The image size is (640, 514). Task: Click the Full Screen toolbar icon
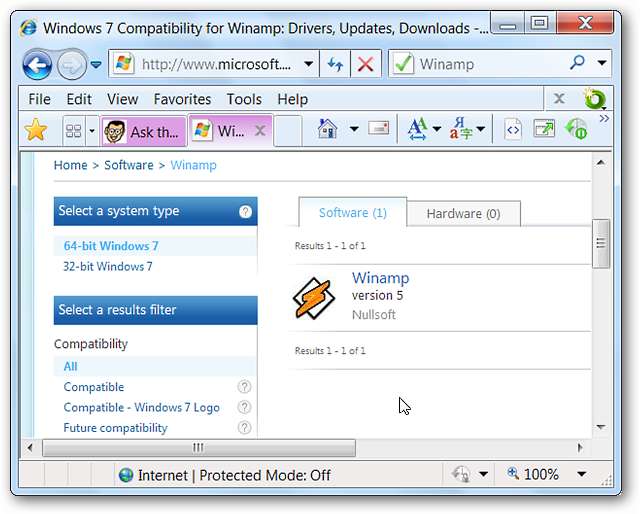point(544,129)
